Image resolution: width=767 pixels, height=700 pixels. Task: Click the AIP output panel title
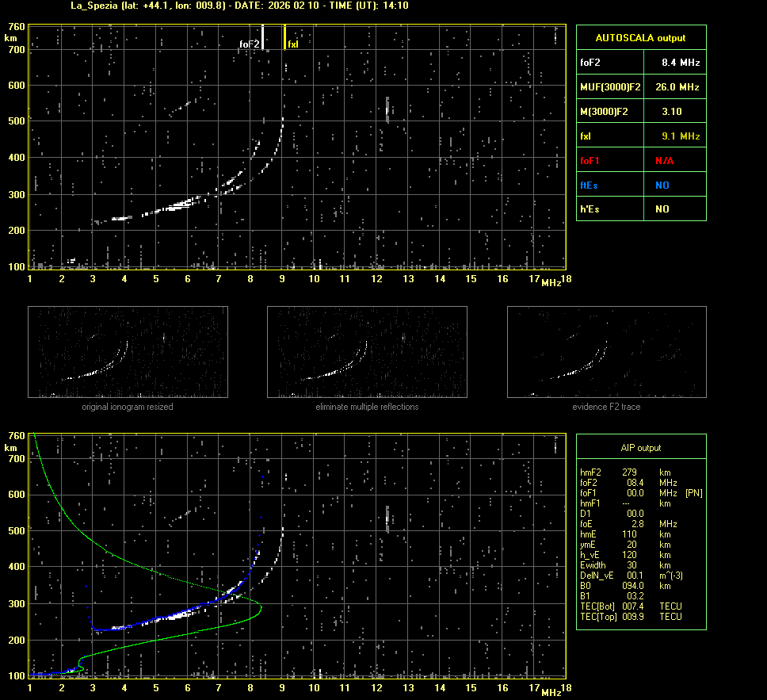pos(640,448)
